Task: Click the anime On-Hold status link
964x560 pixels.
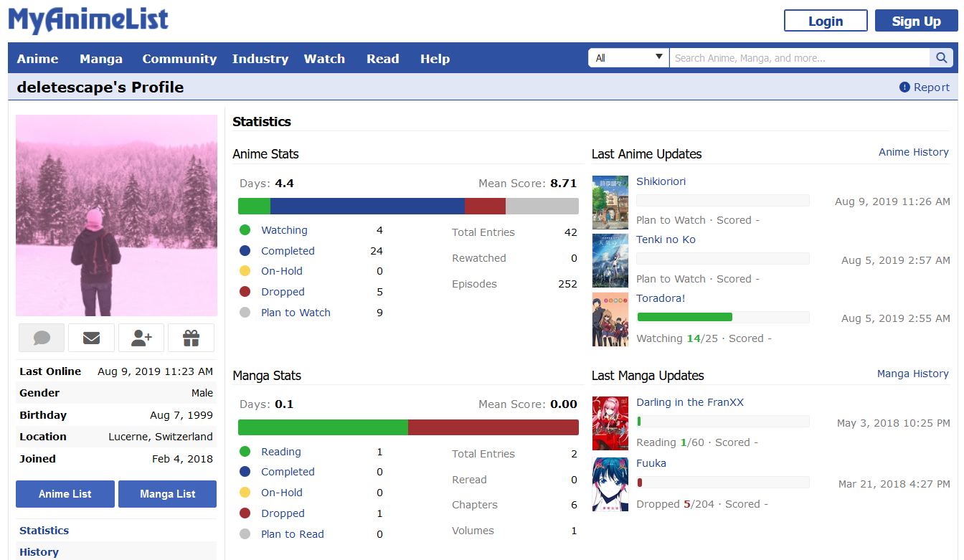Action: tap(282, 271)
